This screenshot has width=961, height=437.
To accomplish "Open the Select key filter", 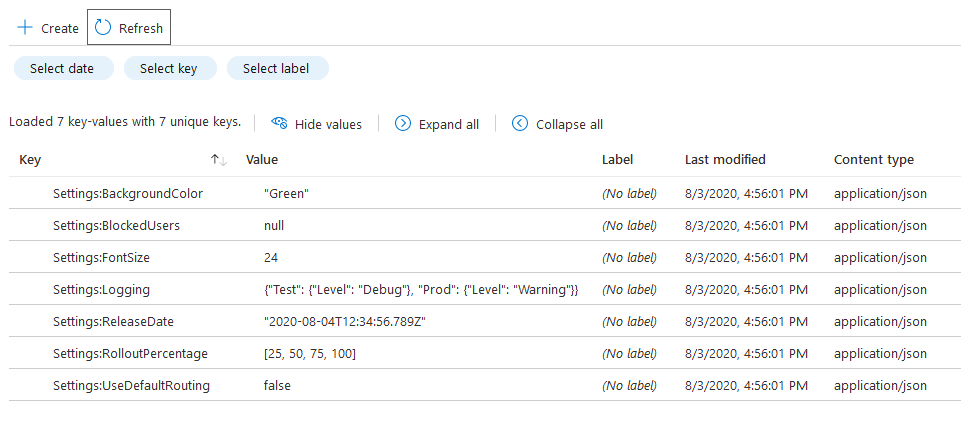I will pyautogui.click(x=169, y=68).
